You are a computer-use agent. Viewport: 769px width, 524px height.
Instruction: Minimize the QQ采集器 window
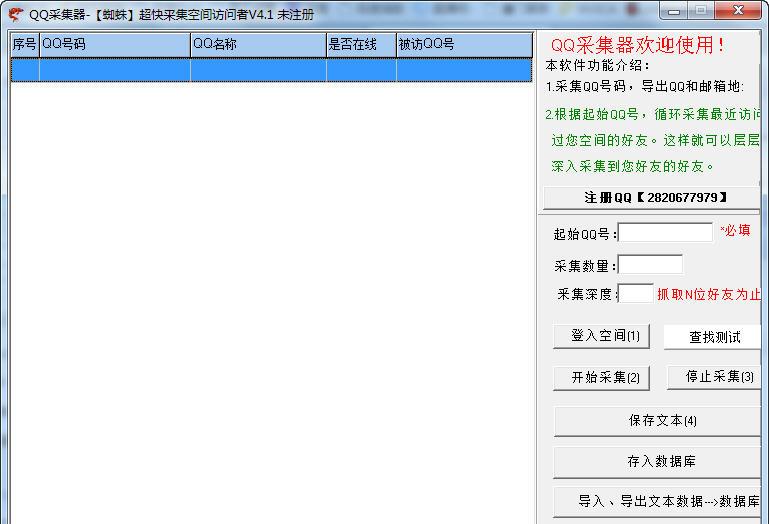coord(674,11)
